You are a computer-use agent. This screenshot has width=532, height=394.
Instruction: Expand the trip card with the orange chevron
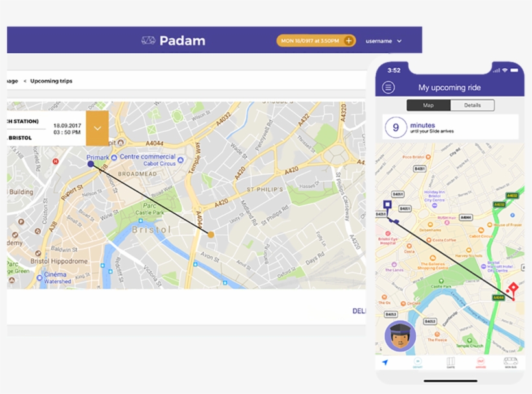point(97,128)
